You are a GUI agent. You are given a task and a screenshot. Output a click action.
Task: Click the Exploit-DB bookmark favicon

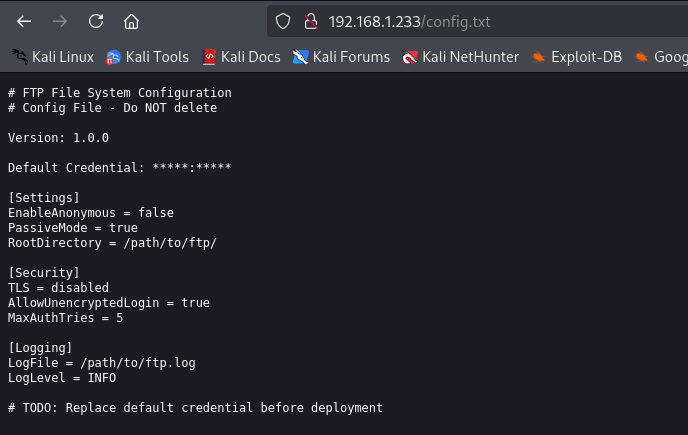pos(539,57)
